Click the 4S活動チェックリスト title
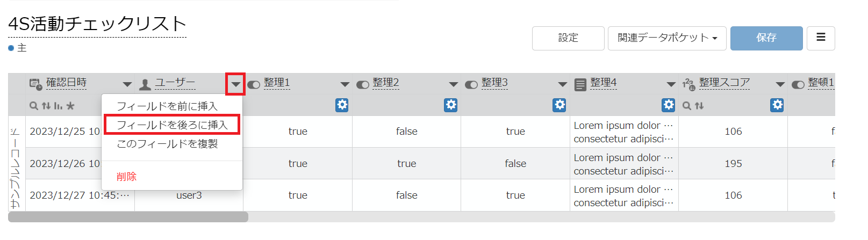 click(97, 24)
